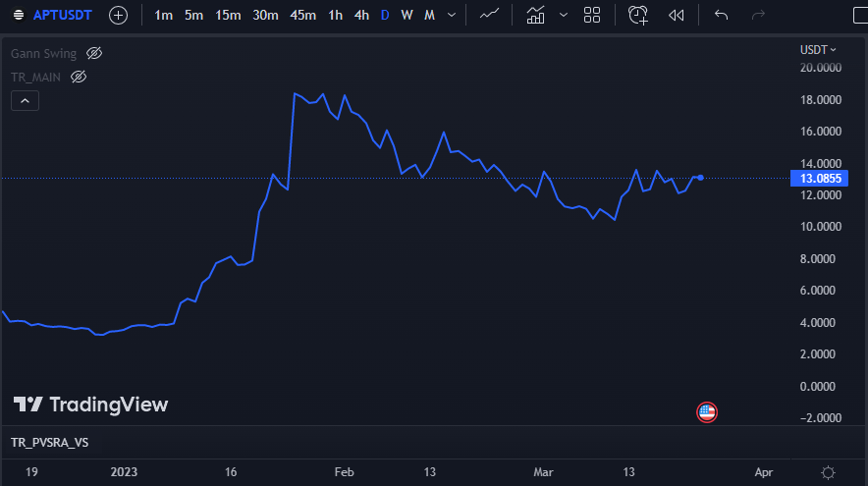Click the Feb date on the time axis

pos(345,472)
